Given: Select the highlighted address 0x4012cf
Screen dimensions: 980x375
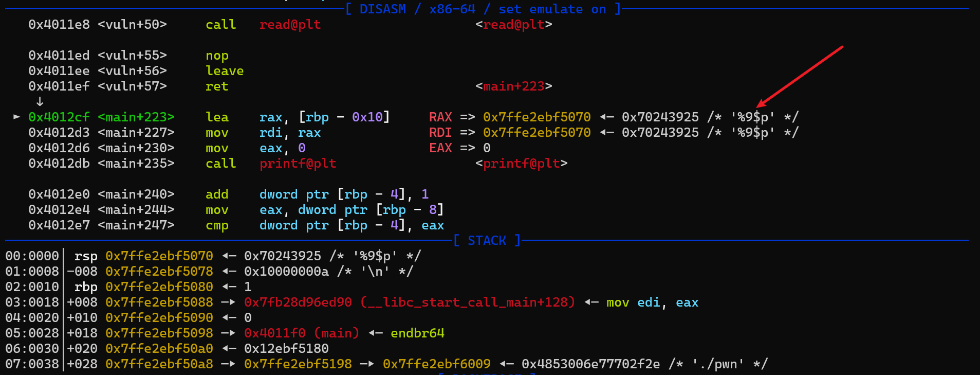Looking at the screenshot, I should coord(59,117).
